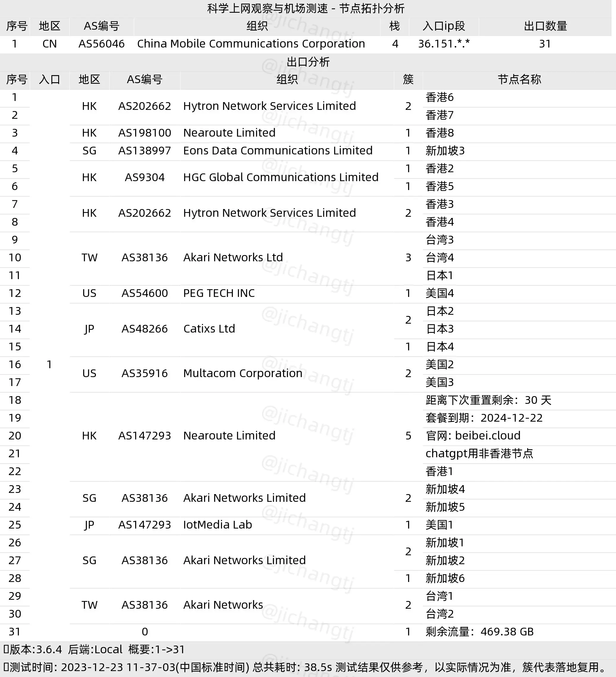Select node name 台湾3
The height and width of the screenshot is (677, 616).
(440, 240)
